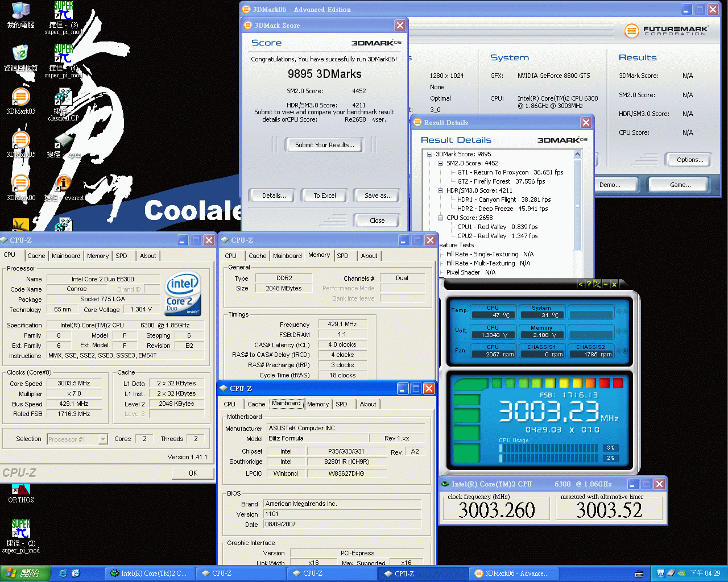The image size is (728, 582).
Task: Click Submit Your Results button
Action: pos(324,145)
